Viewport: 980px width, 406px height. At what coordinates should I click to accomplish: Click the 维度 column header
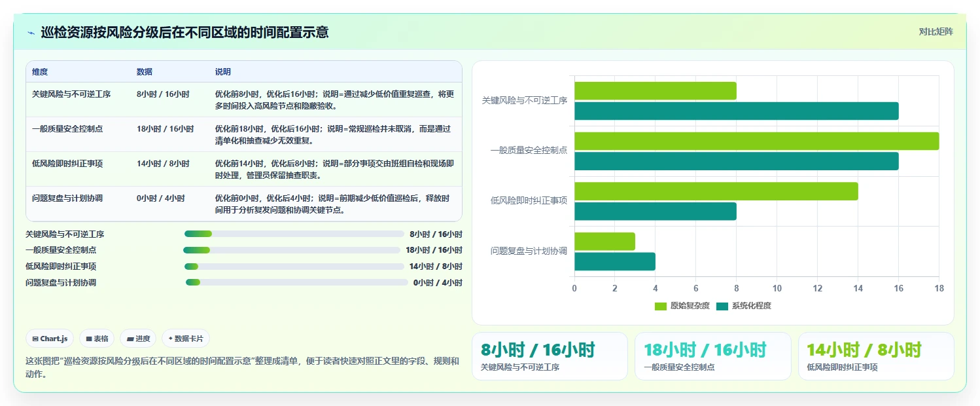point(40,72)
